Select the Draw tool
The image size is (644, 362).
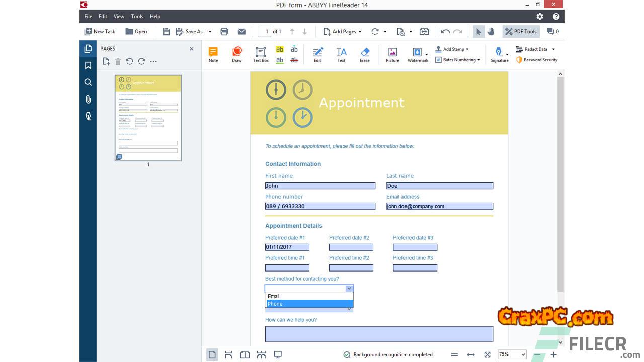pos(236,54)
